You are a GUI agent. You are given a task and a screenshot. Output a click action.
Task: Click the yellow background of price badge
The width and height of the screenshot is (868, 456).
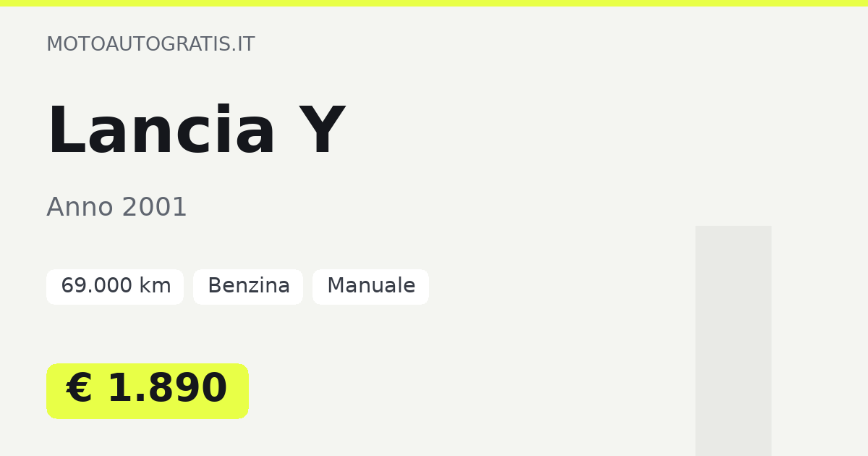coord(239,410)
